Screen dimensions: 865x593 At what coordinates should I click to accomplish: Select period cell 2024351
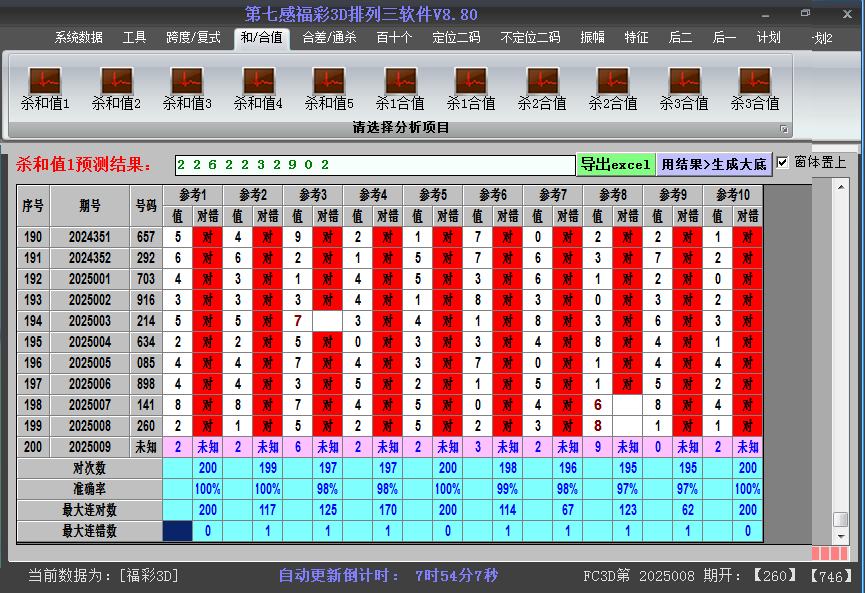[x=90, y=237]
